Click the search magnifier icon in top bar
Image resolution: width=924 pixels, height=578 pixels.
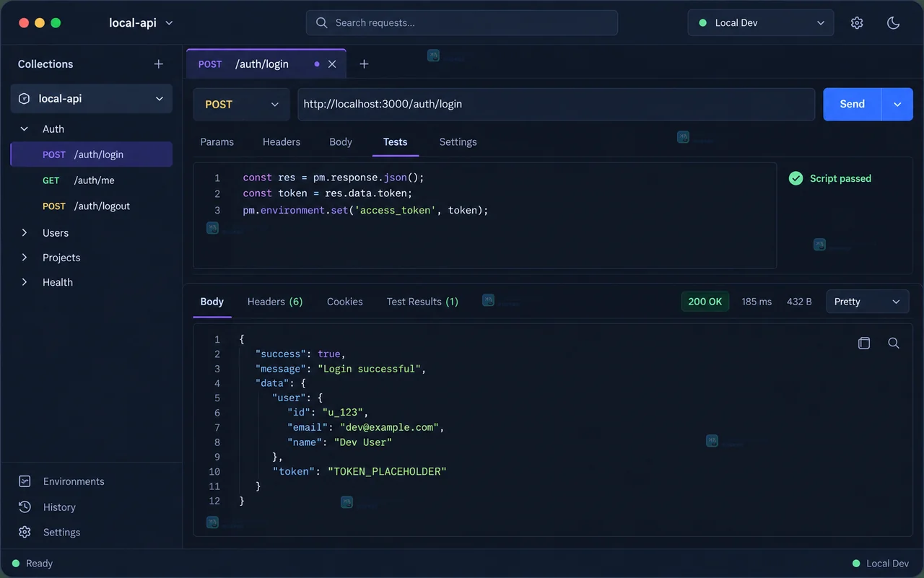(322, 23)
